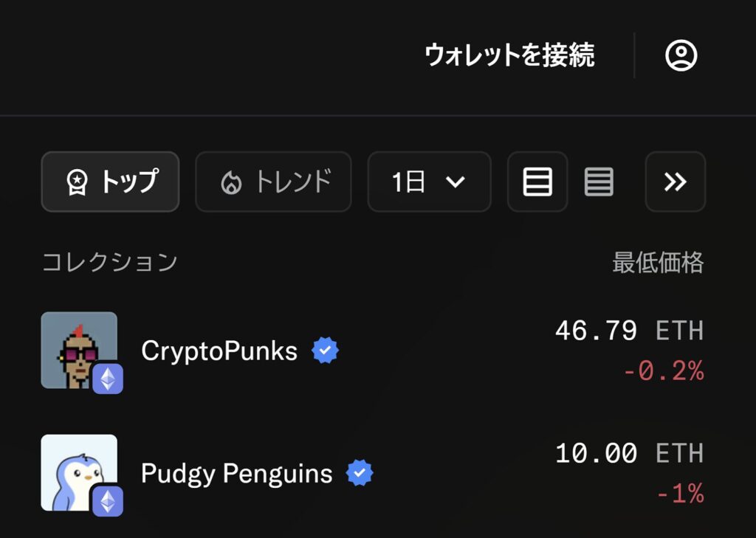
Task: Keep the トップ filter selected
Action: [110, 182]
